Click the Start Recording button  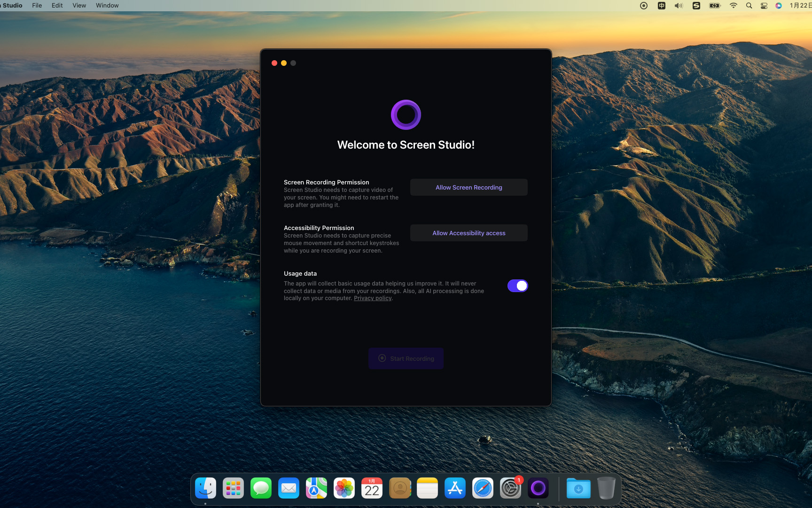pos(406,358)
